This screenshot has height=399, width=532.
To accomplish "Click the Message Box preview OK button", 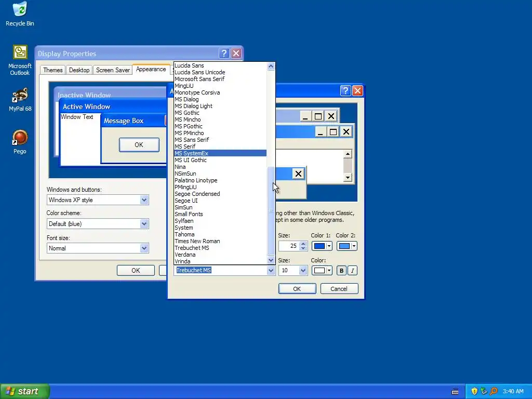I will coord(139,145).
